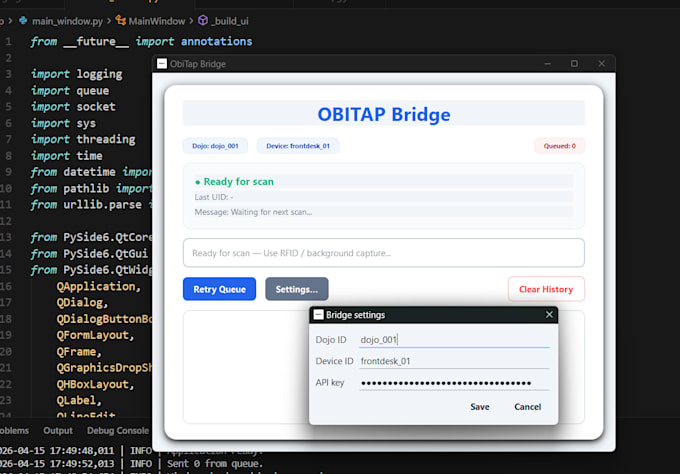Click the OBITAP Bridge title heading
This screenshot has height=474, width=680.
(384, 114)
